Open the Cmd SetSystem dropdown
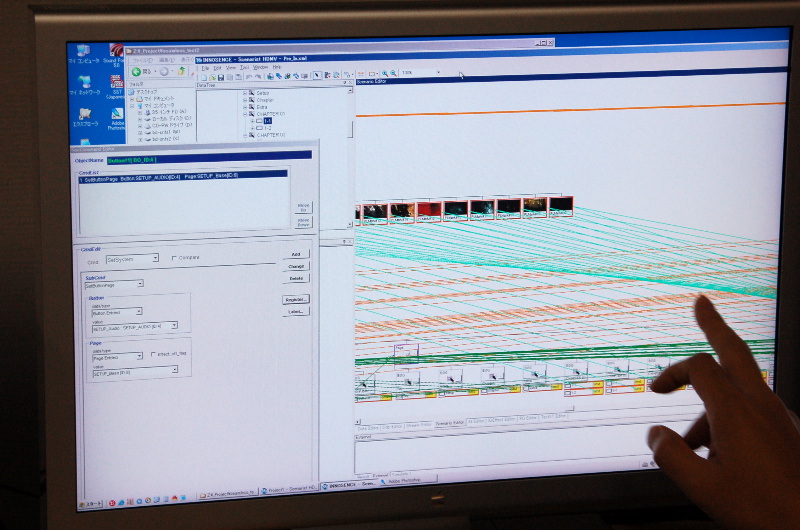This screenshot has width=800, height=530. 155,259
